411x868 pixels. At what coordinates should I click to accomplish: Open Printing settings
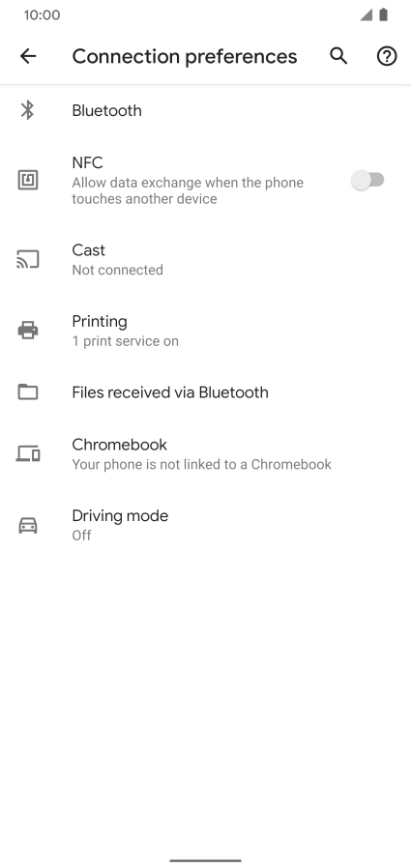205,331
